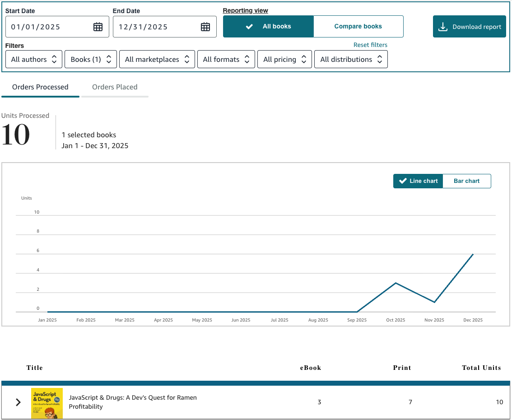Select the Orders Processed tab
Viewport: 512px width, 420px height.
tap(40, 87)
